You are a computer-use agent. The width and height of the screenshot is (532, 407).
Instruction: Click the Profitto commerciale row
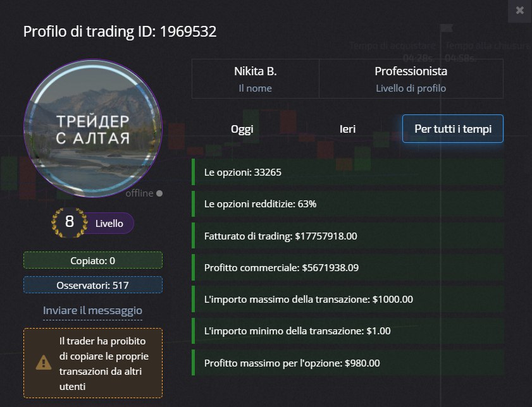click(x=347, y=267)
